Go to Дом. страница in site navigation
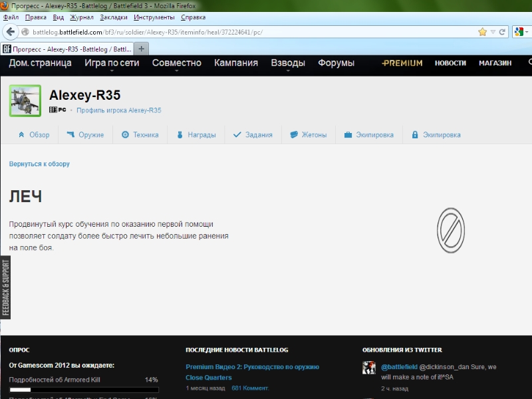 [x=40, y=63]
